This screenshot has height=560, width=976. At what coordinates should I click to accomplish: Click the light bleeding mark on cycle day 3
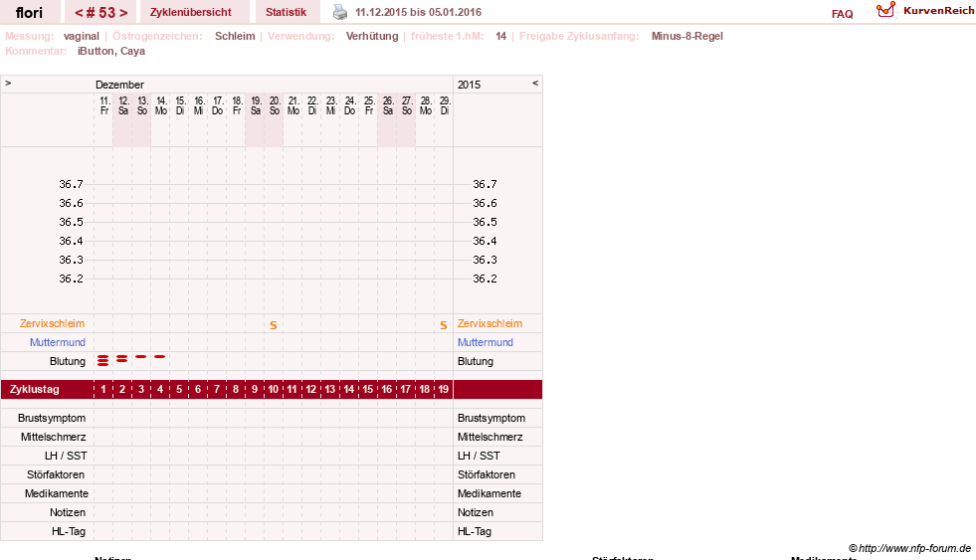click(x=141, y=356)
